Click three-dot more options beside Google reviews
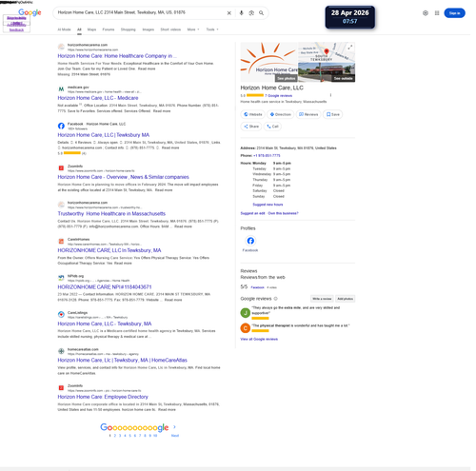Image resolution: width=476 pixels, height=471 pixels. click(330, 95)
